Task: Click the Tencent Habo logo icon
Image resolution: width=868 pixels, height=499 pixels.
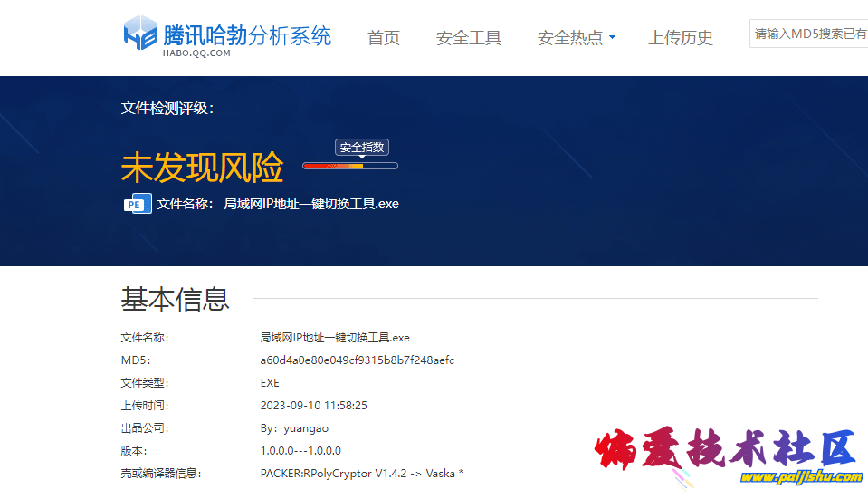Action: (140, 34)
